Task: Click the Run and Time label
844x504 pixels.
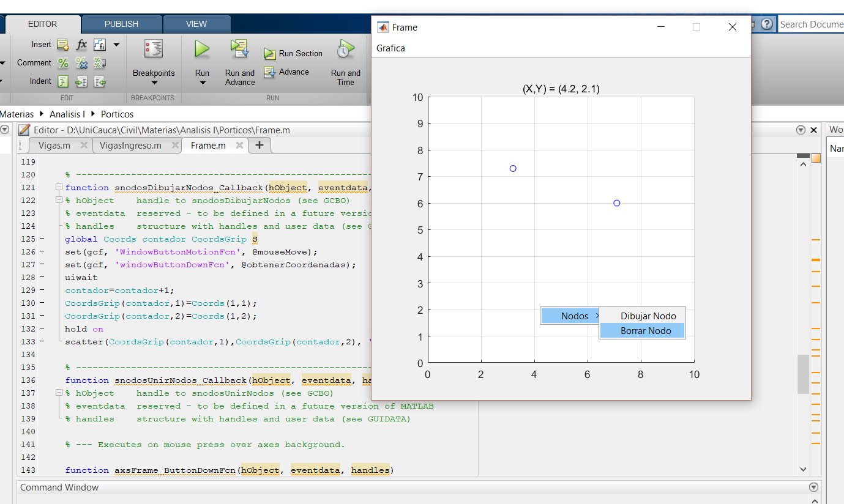Action: coord(346,78)
